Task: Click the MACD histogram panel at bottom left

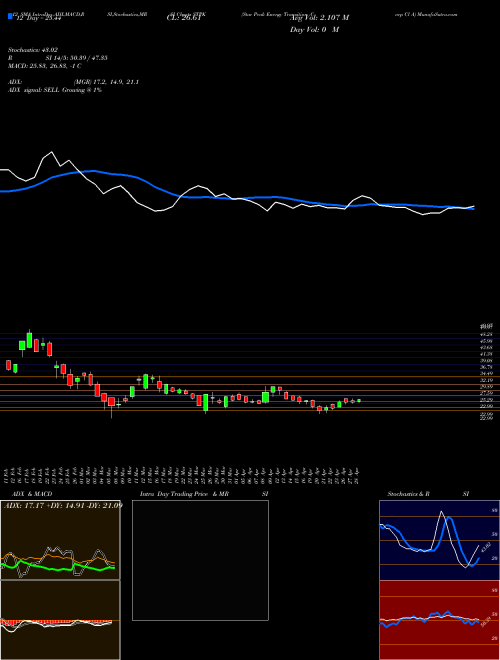Action: point(60,620)
